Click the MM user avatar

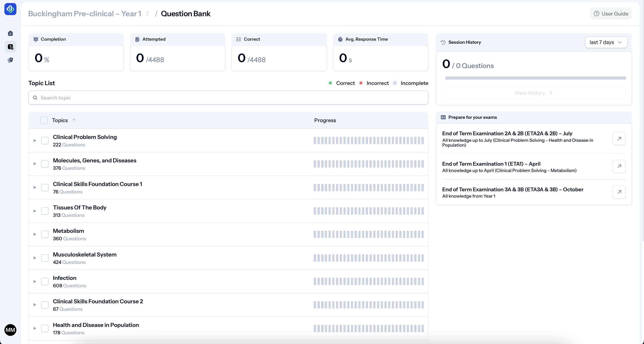tap(10, 330)
